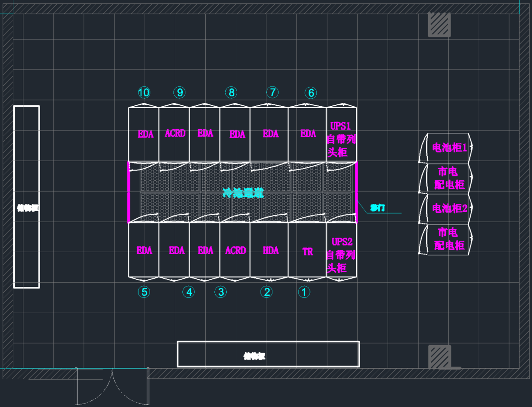Viewport: 532px width, 407px height.
Task: Click the circled number 2 marker
Action: point(267,292)
